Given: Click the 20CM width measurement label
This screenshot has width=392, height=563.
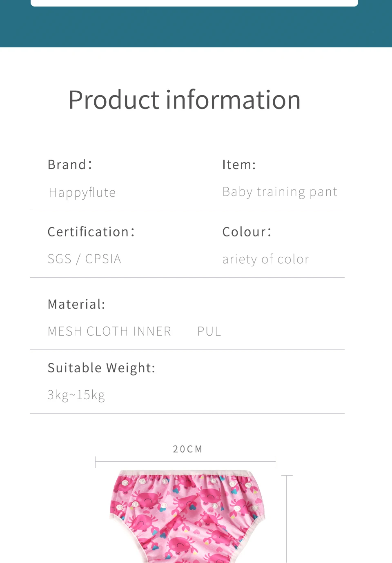Looking at the screenshot, I should tap(188, 449).
